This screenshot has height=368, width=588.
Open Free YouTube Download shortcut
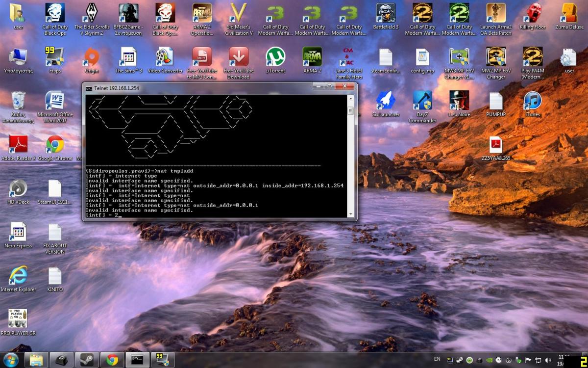[x=239, y=63]
